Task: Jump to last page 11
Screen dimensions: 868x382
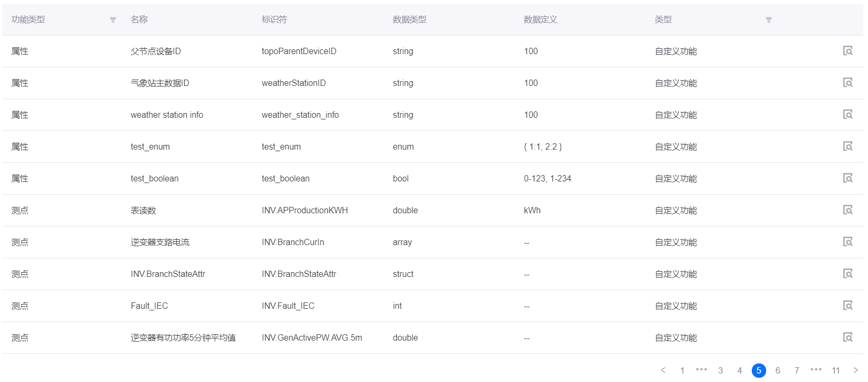Action: click(x=836, y=370)
